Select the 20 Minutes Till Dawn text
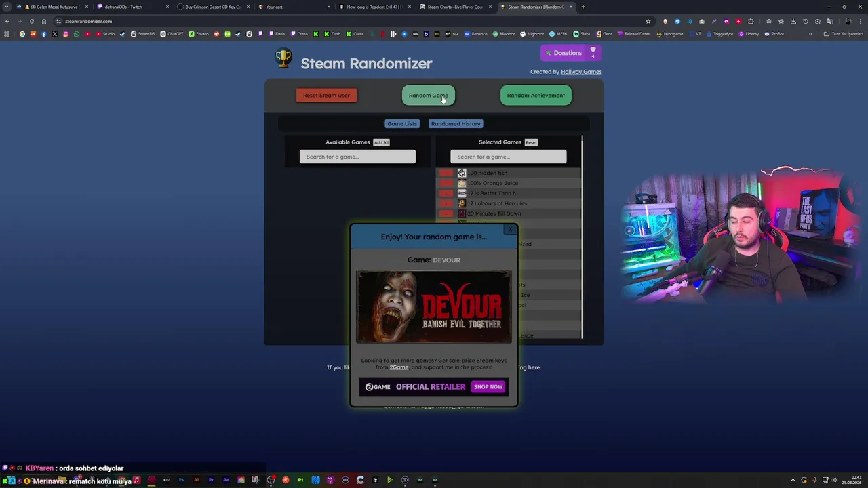Image resolution: width=868 pixels, height=488 pixels. point(494,213)
